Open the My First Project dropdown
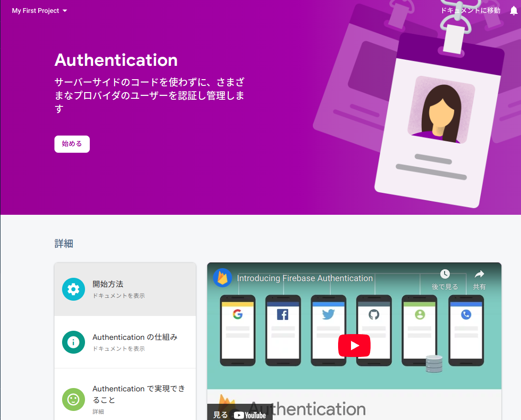Screen dimensions: 521x420 coord(39,10)
